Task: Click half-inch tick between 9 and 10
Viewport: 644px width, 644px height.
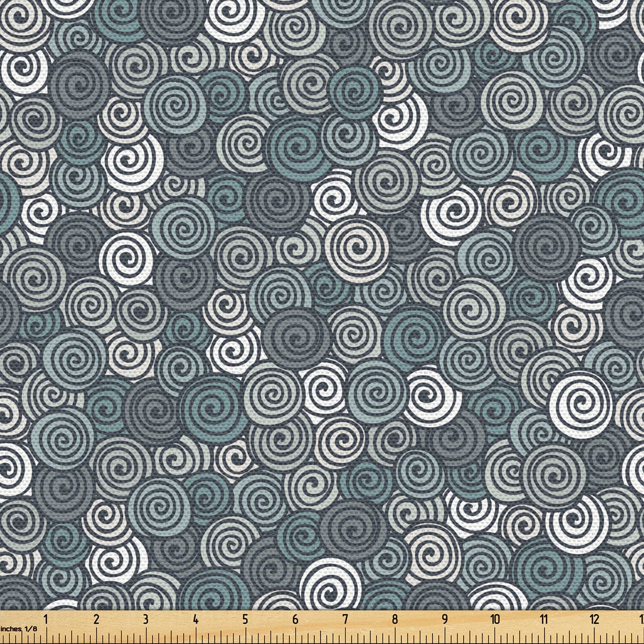Action: 470,637
